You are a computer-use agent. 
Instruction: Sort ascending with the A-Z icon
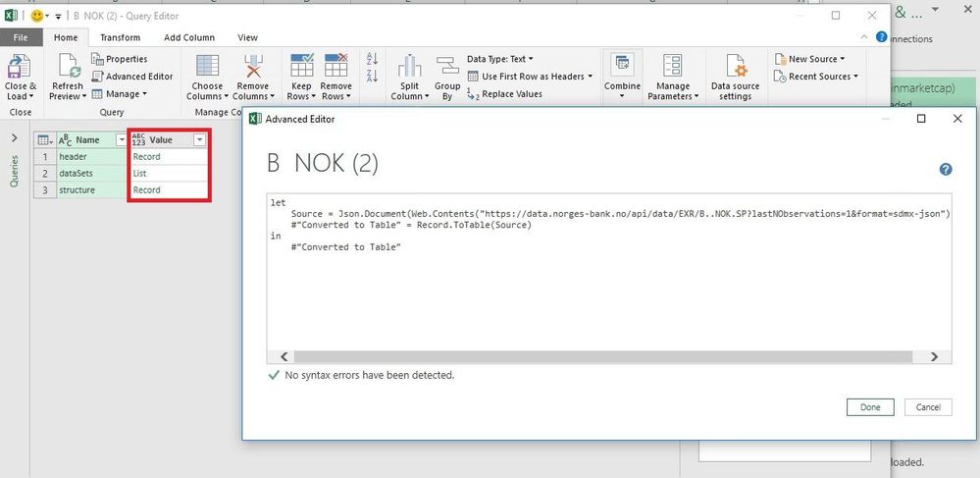pyautogui.click(x=372, y=59)
